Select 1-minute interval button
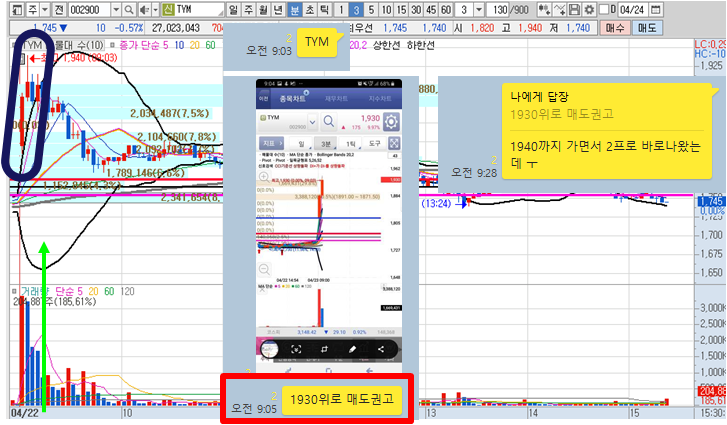Screen dimensions: 727x425 click(x=341, y=9)
